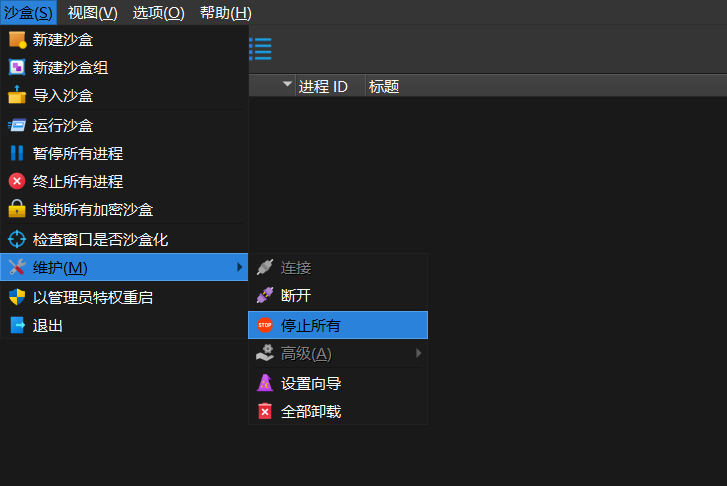Open the 沙盒(S) menu

point(28,13)
